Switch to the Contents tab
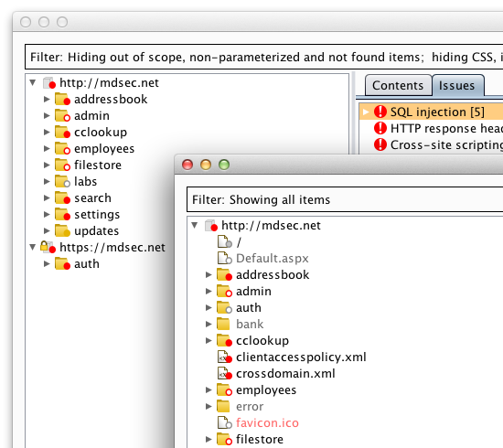This screenshot has height=448, width=503. 398,85
